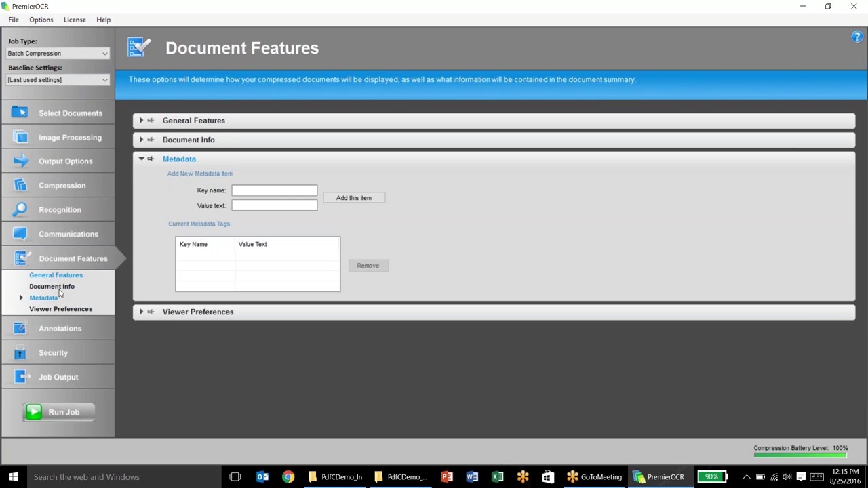Select Viewer Preferences sidebar sub-item
This screenshot has height=488, width=868.
(x=60, y=309)
